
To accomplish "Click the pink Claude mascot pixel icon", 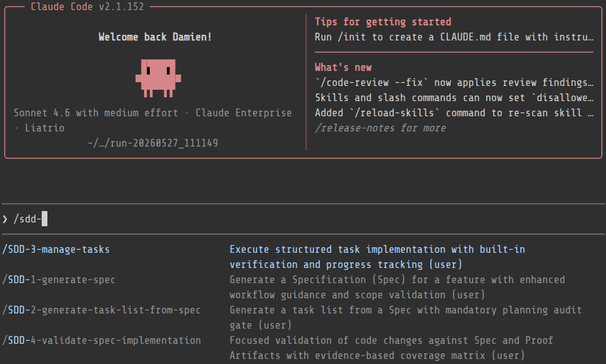I will (158, 78).
